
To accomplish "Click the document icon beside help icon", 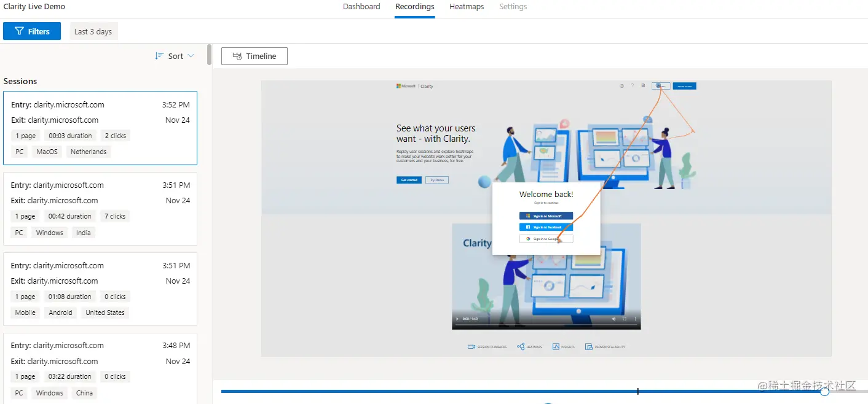I will point(643,86).
